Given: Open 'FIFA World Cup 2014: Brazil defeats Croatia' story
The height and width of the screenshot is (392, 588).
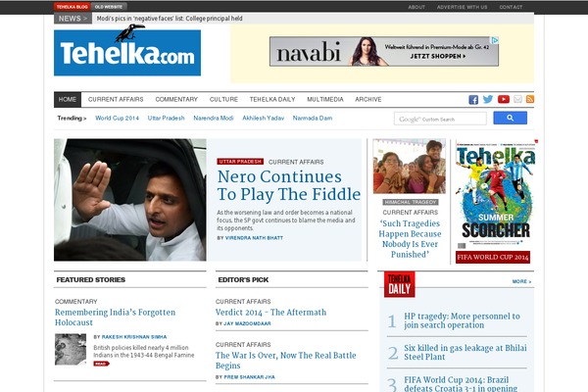Looking at the screenshot, I should click(461, 384).
